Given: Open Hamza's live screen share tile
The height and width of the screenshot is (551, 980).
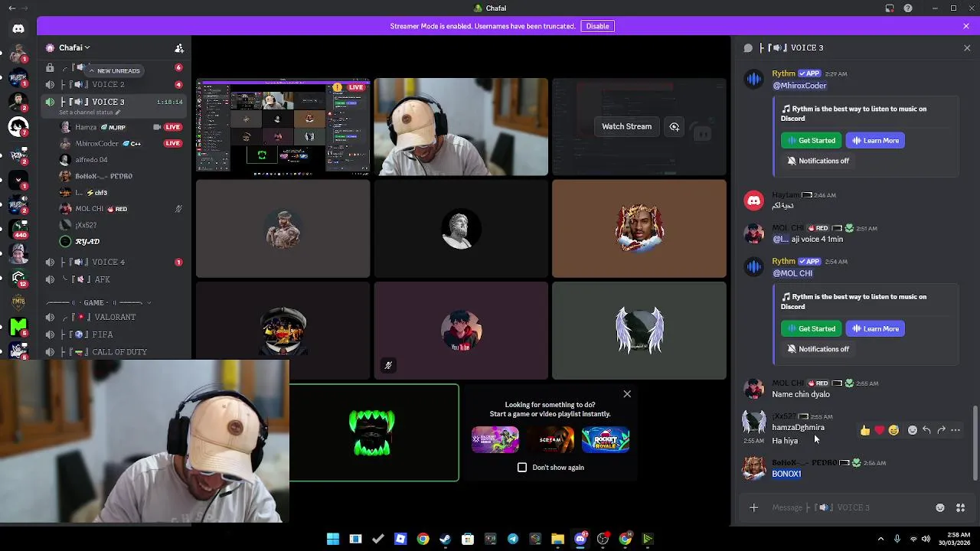Looking at the screenshot, I should 283,127.
